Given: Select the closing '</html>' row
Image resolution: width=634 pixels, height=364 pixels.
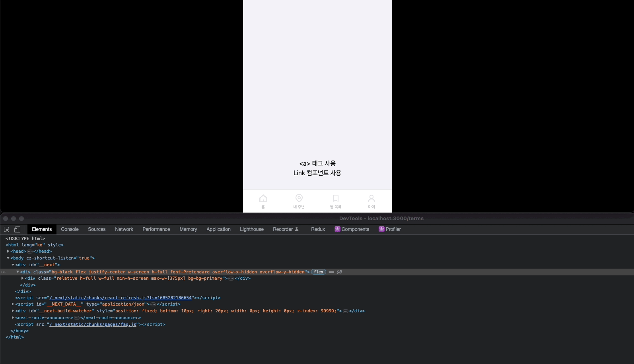Looking at the screenshot, I should [x=15, y=337].
